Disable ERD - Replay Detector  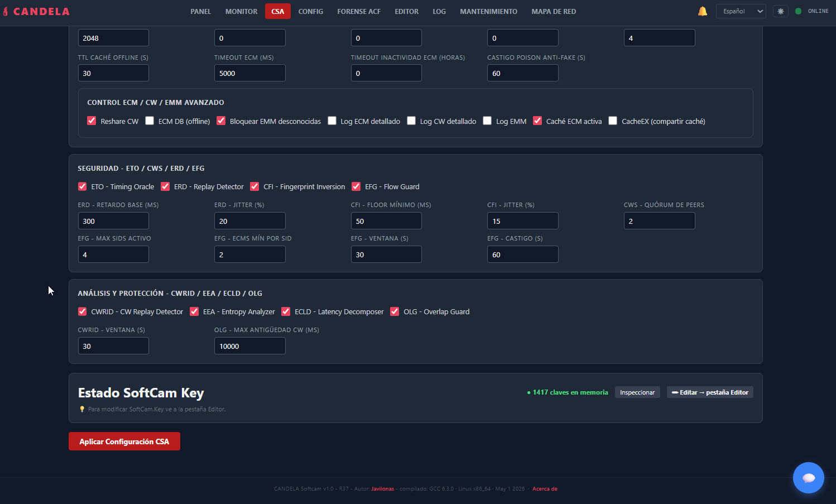pyautogui.click(x=165, y=186)
